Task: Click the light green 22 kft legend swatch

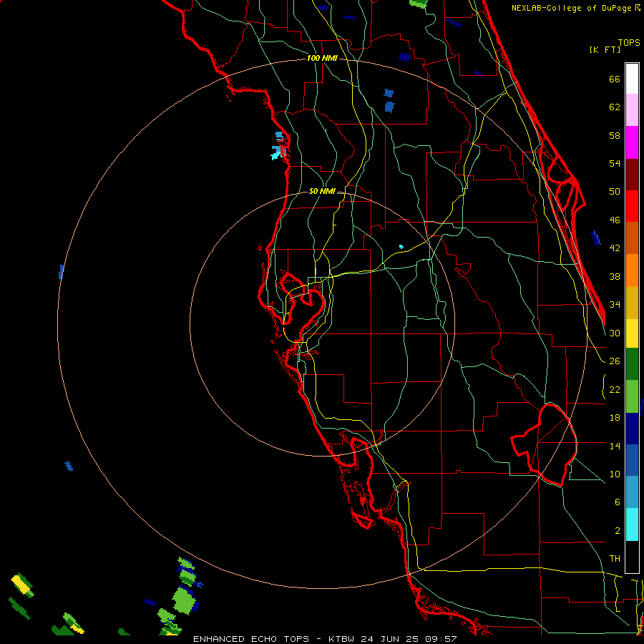Action: point(632,396)
